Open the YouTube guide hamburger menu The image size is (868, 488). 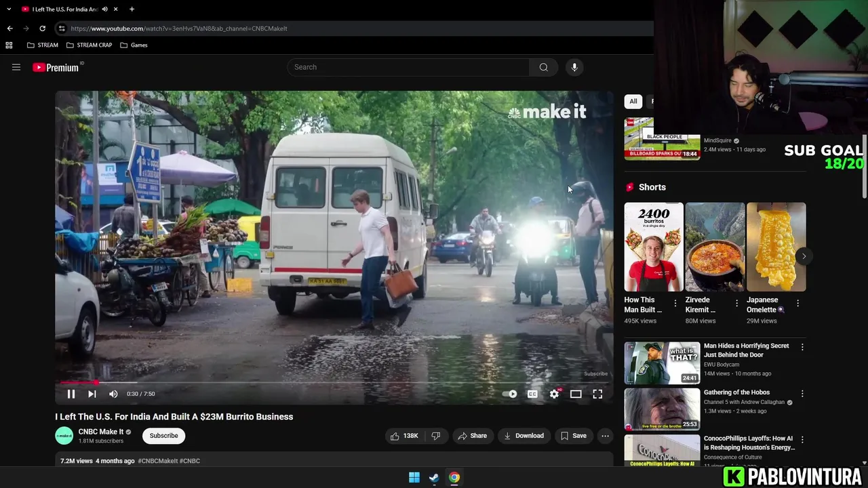pyautogui.click(x=16, y=67)
